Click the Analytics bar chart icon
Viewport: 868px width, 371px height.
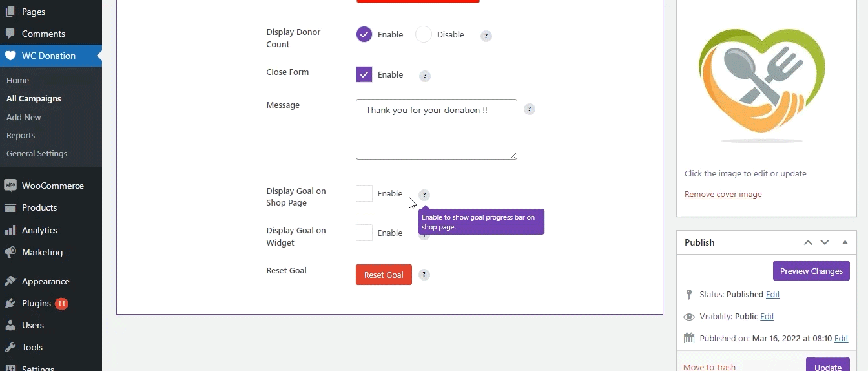point(10,230)
